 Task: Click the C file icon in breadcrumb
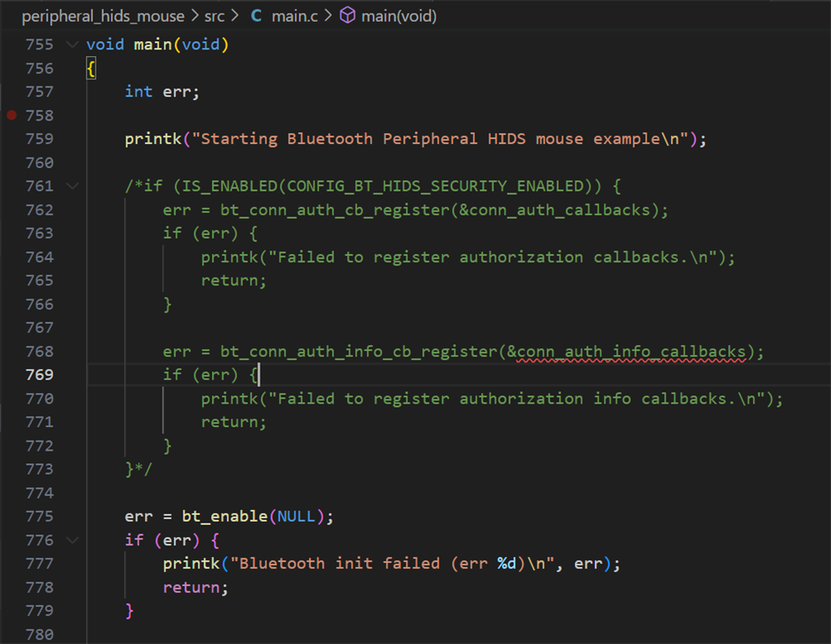point(256,16)
